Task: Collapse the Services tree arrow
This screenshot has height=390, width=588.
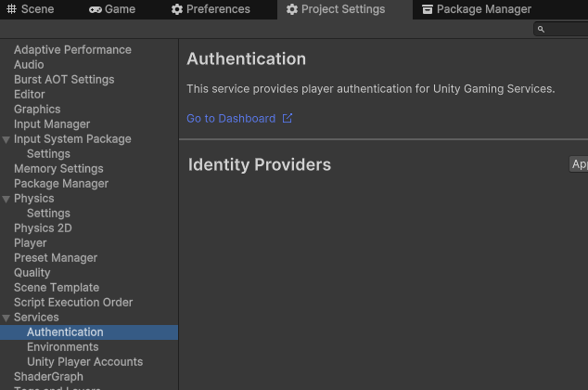Action: 6,318
